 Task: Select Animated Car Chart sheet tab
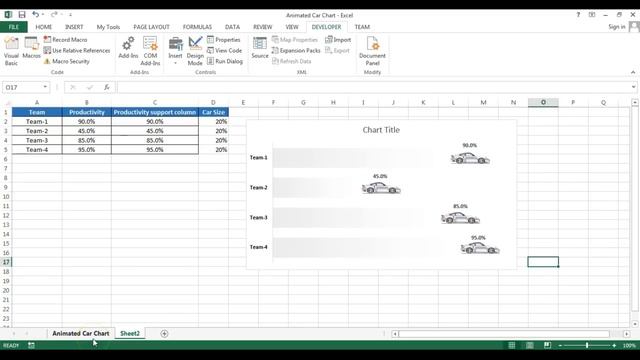coord(80,333)
